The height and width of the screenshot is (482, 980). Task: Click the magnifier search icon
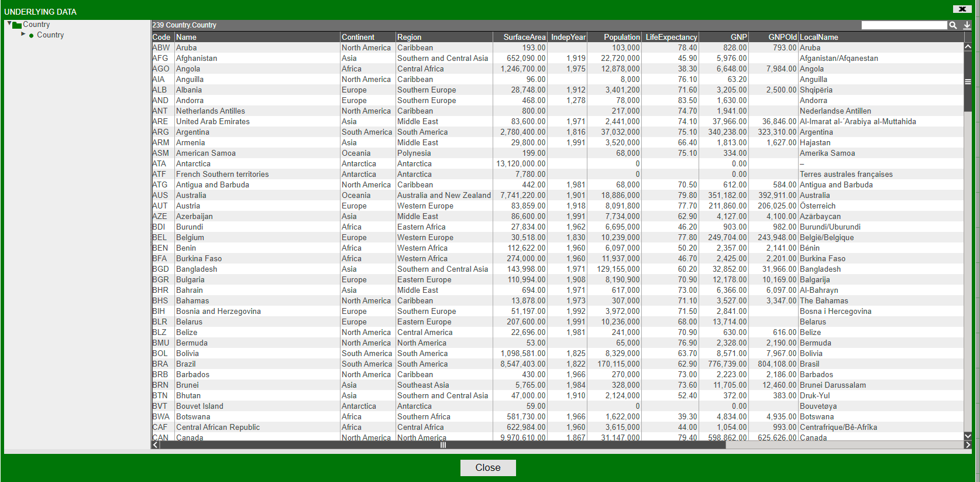point(953,25)
